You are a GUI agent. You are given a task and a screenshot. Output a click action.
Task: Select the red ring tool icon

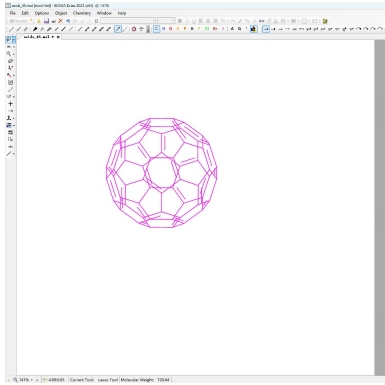pyautogui.click(x=134, y=29)
